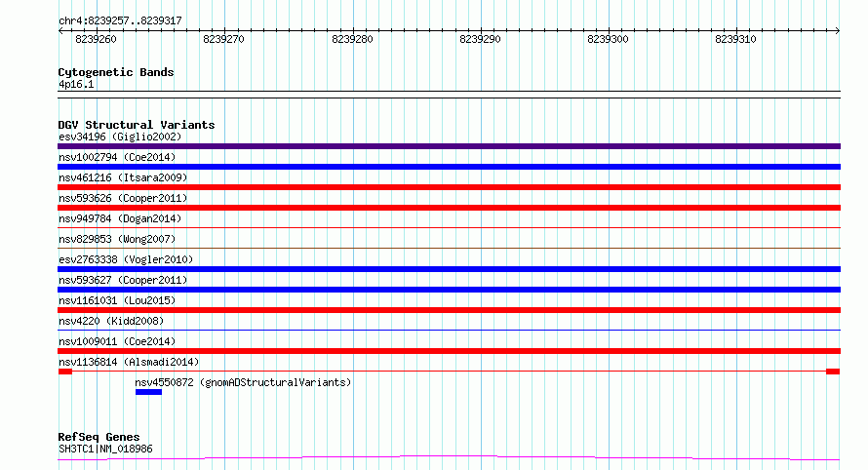Screen dimensions: 868x470
Task: Click nsv1161031 (Lou2015) variant label
Action: [x=117, y=300]
